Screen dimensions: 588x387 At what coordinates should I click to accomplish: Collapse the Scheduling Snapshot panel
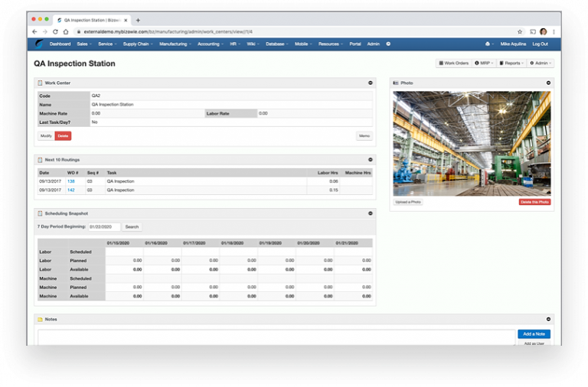coord(370,213)
